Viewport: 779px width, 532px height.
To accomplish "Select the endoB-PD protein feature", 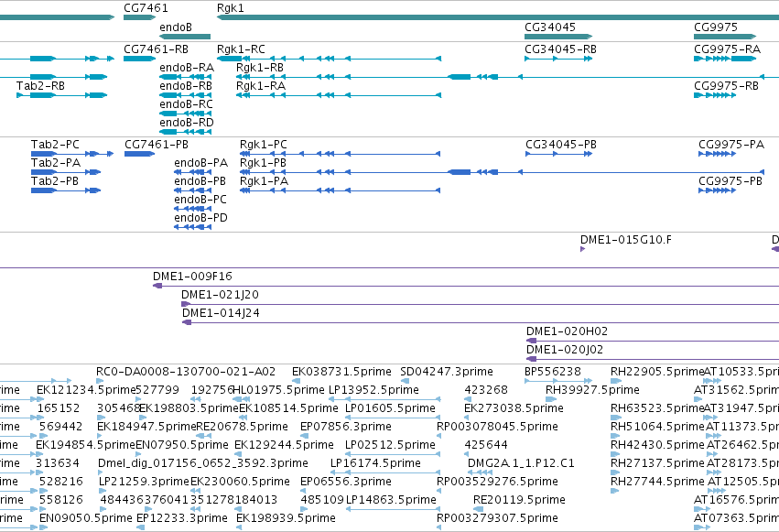I will point(193,227).
